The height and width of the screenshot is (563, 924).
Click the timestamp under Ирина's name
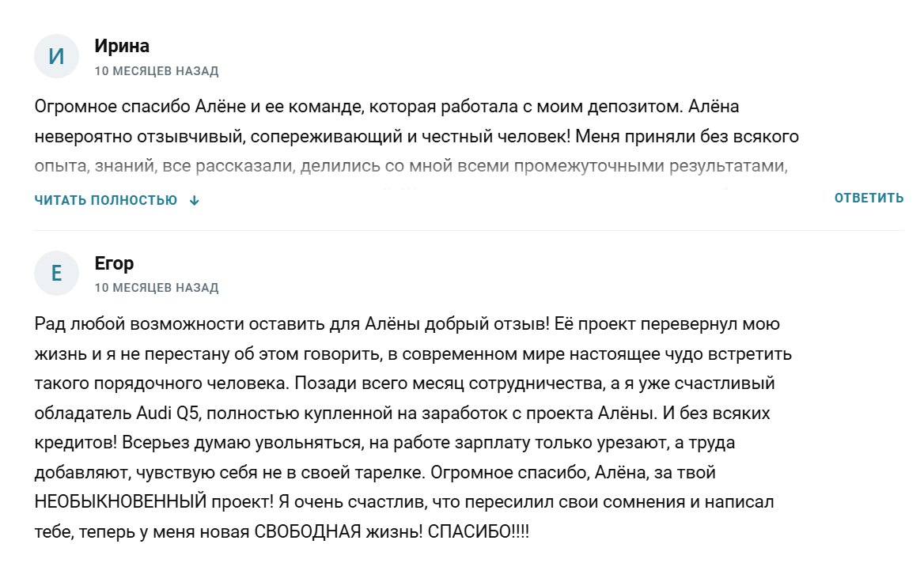point(157,71)
